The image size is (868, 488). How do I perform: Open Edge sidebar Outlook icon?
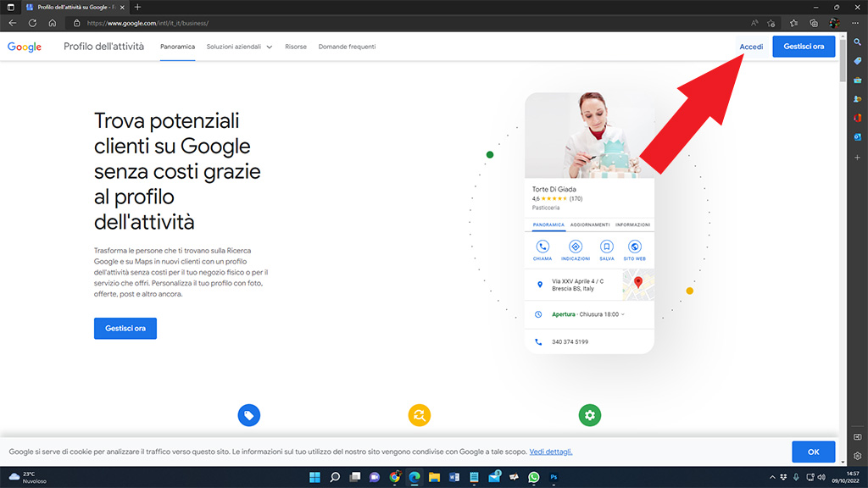[858, 136]
